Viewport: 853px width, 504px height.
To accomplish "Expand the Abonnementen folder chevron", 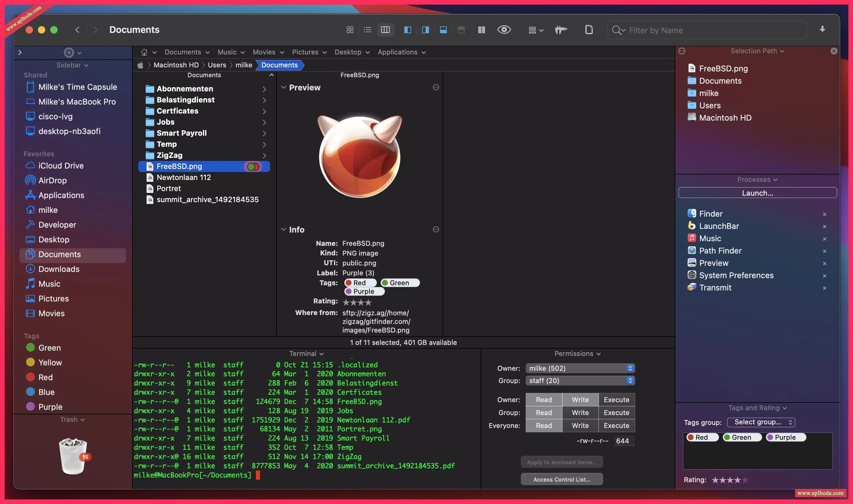I will [264, 89].
